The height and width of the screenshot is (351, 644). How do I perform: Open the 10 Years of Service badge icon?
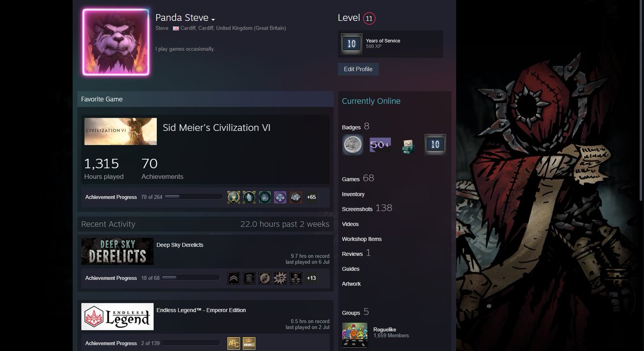351,43
